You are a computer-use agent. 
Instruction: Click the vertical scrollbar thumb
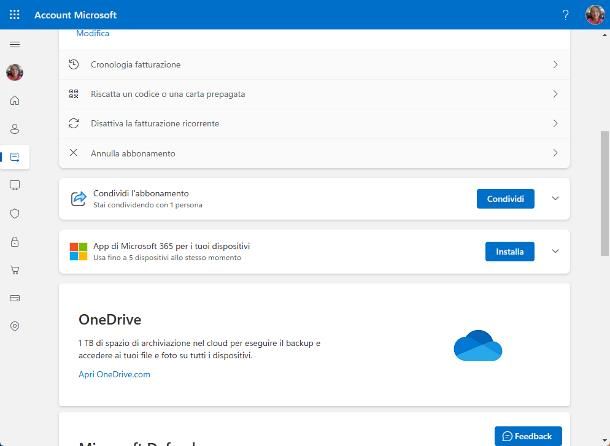click(605, 193)
